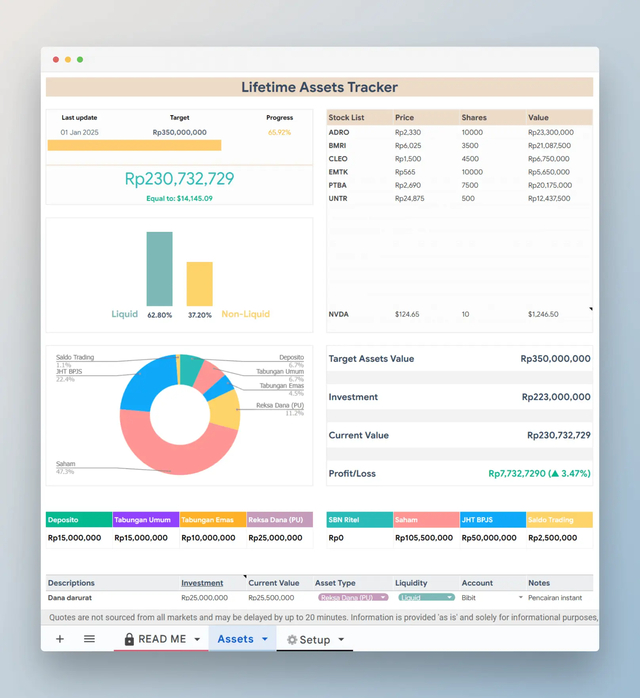Click the yellow minimize window dot
The height and width of the screenshot is (698, 640).
point(68,60)
